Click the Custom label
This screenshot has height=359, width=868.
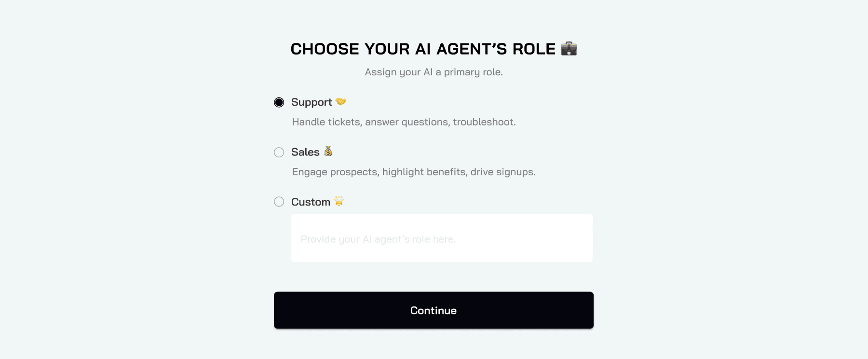click(x=310, y=201)
